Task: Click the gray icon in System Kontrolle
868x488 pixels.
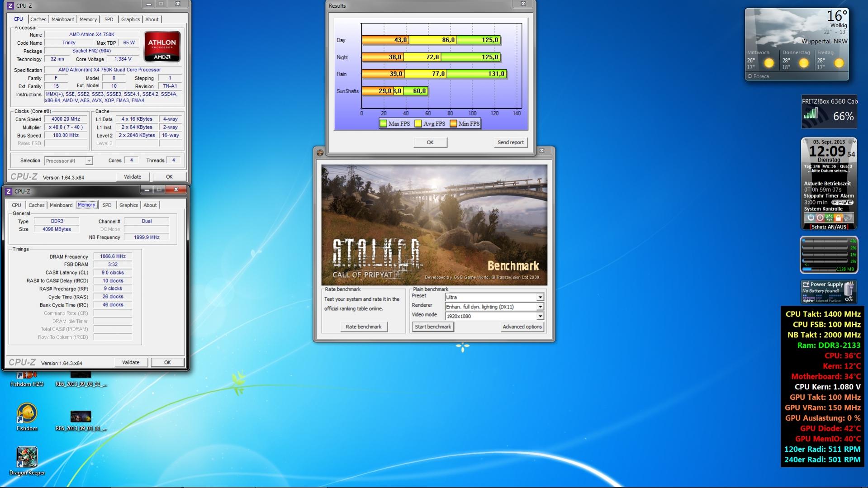Action: tap(848, 218)
